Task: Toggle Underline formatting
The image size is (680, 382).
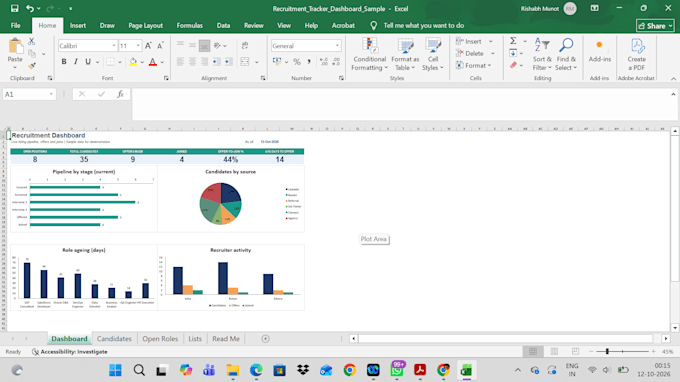Action: 88,62
